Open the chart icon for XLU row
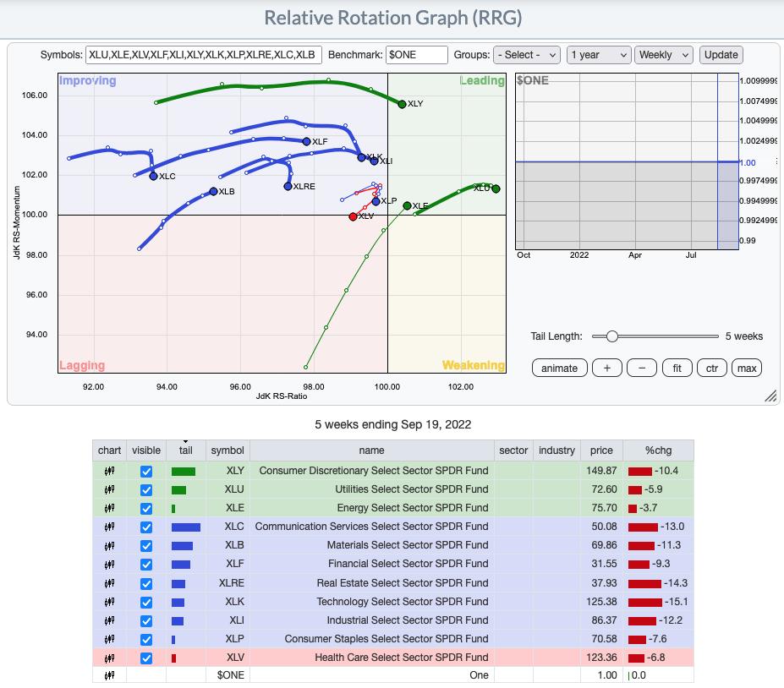The image size is (784, 688). pyautogui.click(x=109, y=489)
